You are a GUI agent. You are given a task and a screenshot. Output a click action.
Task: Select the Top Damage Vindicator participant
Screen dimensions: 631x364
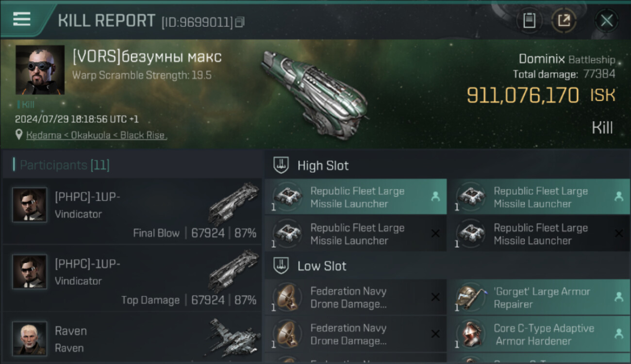tap(132, 278)
